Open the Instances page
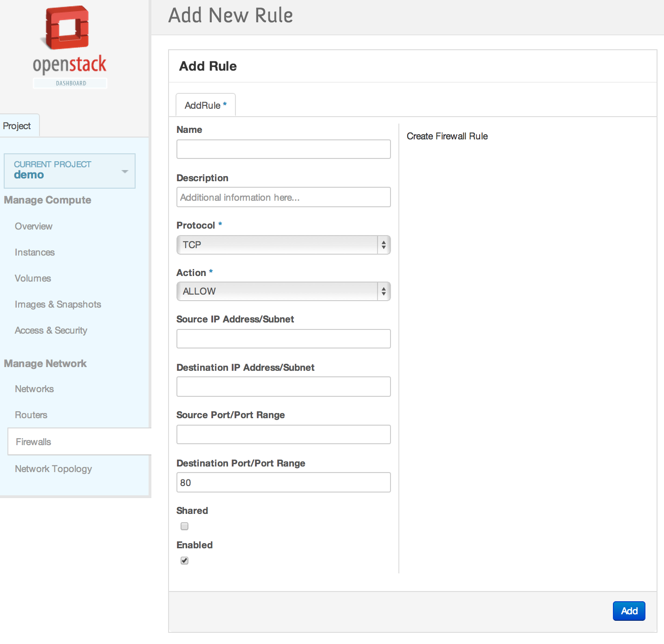 click(35, 252)
